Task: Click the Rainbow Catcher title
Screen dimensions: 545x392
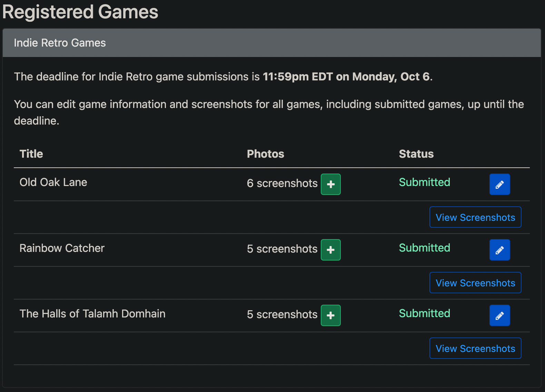Action: coord(62,248)
